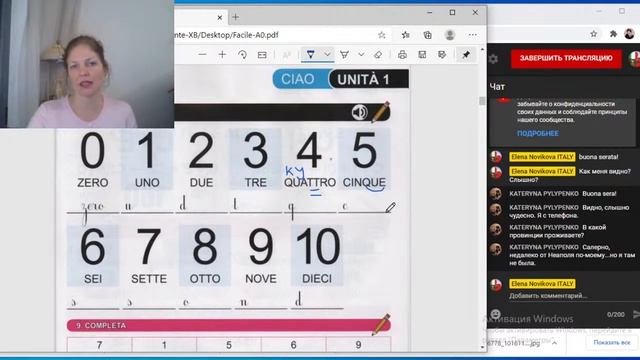
Task: Click Elena Novikova ITALY name in buona serata message
Action: tap(542, 157)
